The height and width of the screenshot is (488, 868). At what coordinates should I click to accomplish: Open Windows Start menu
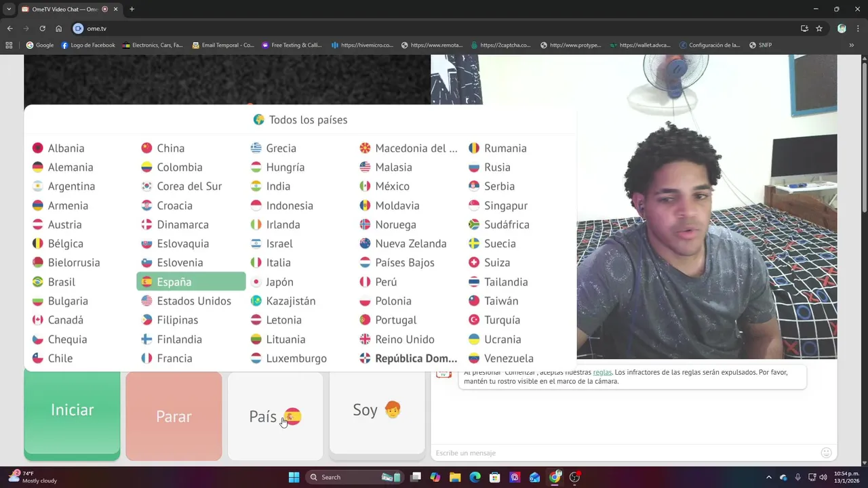[294, 477]
